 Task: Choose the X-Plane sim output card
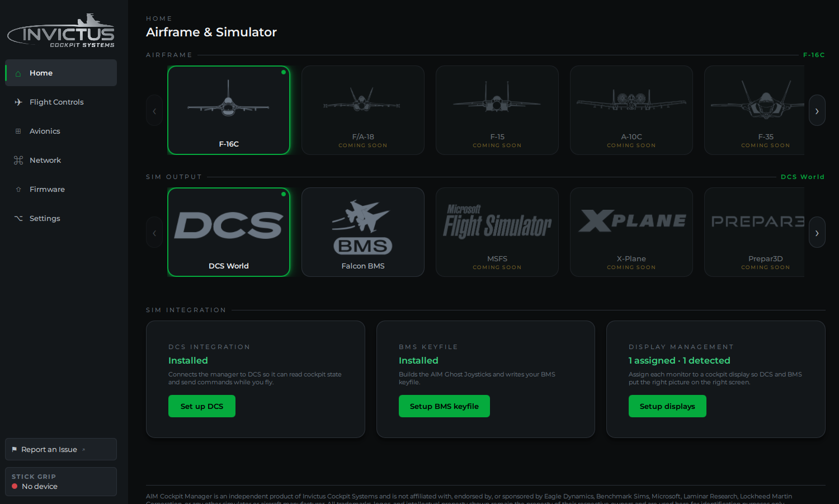click(x=631, y=232)
